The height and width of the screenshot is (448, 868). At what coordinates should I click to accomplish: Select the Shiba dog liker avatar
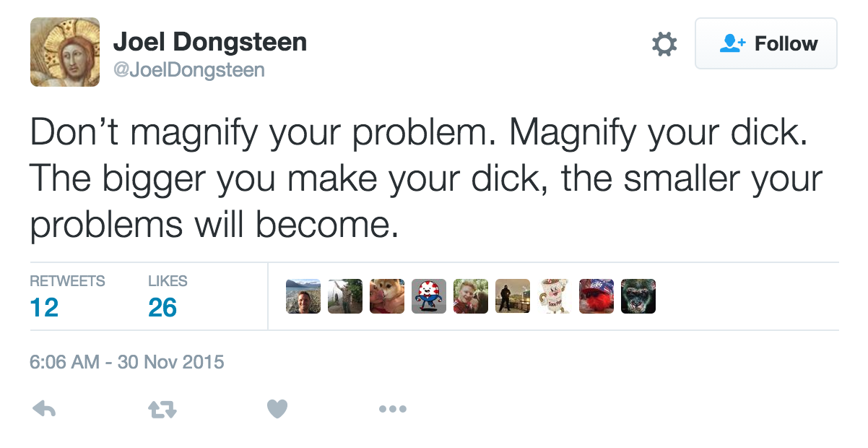click(x=387, y=296)
